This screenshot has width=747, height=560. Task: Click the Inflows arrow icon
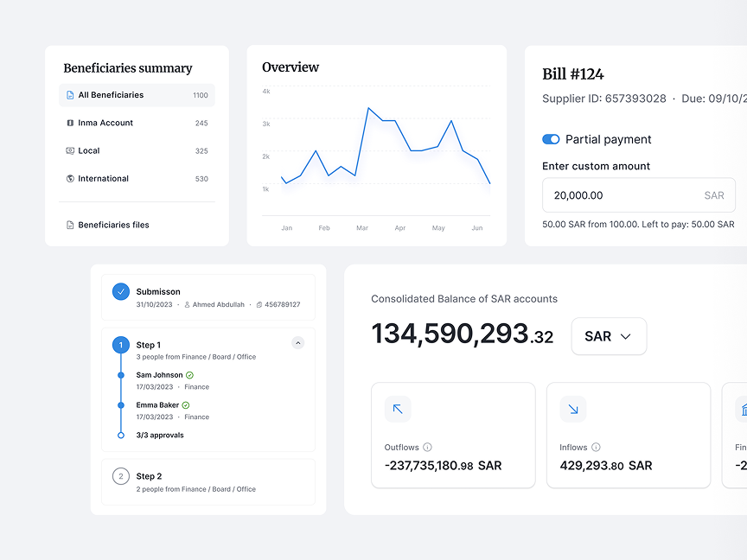pos(573,409)
